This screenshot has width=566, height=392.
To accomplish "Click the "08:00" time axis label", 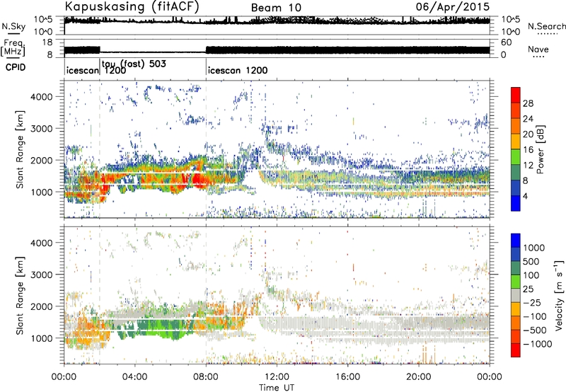I will 206,377.
